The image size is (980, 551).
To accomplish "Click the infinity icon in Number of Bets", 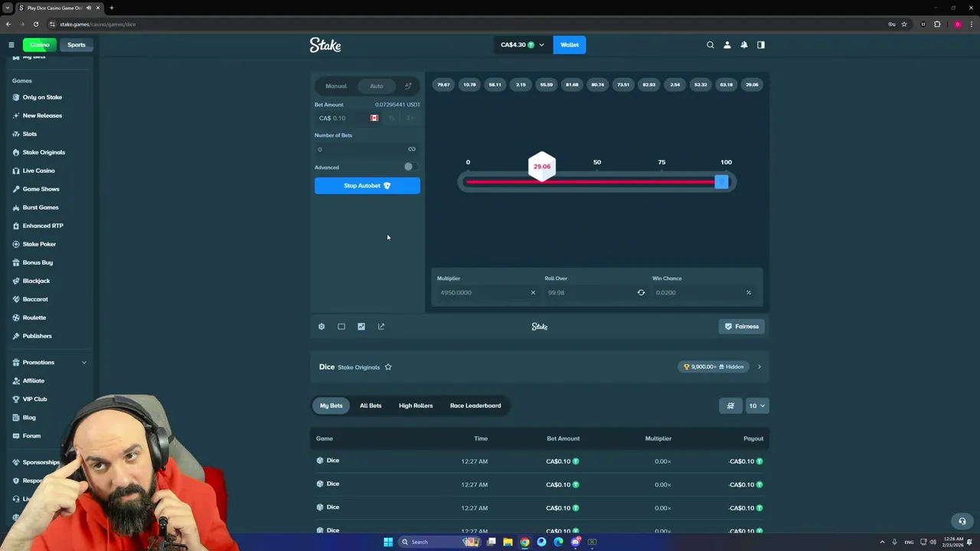I will click(x=412, y=149).
